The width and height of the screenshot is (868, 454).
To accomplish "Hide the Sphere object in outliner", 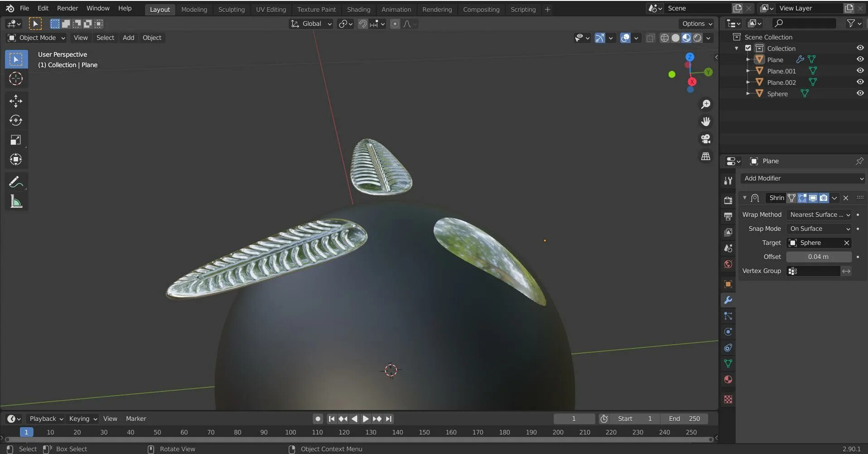I will pyautogui.click(x=860, y=93).
